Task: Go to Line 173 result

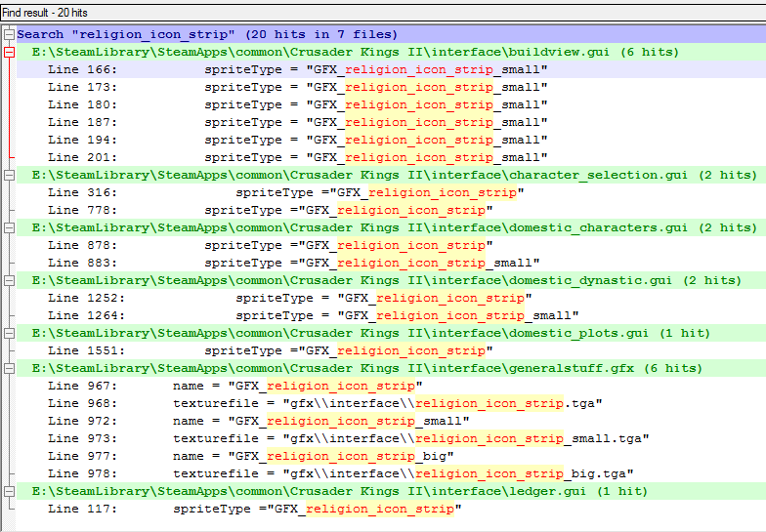Action: [x=391, y=88]
